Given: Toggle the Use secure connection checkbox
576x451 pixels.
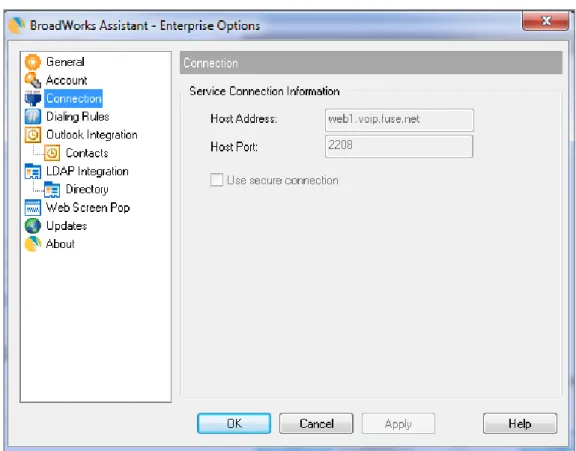Looking at the screenshot, I should click(x=216, y=180).
